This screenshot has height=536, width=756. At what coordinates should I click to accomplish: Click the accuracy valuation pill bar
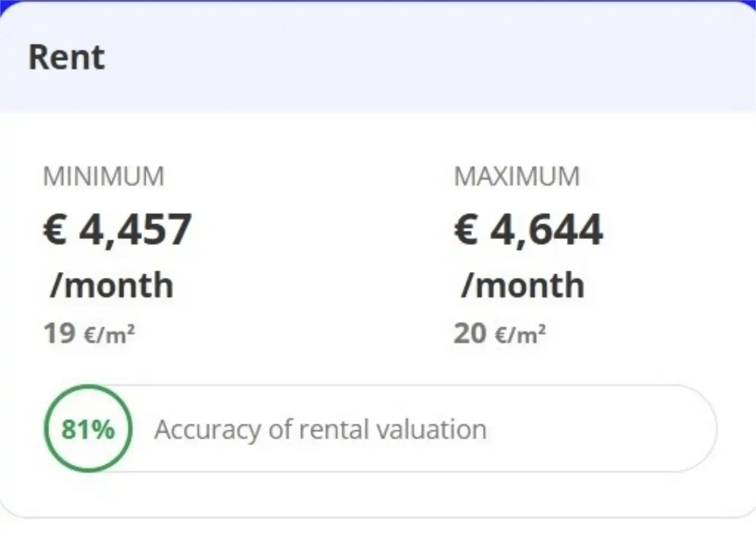click(380, 428)
